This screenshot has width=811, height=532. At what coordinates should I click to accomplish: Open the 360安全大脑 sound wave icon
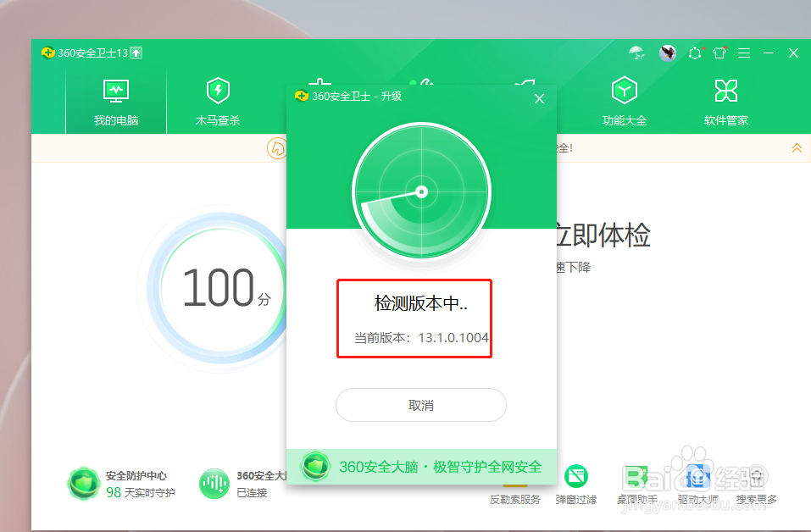[x=214, y=484]
